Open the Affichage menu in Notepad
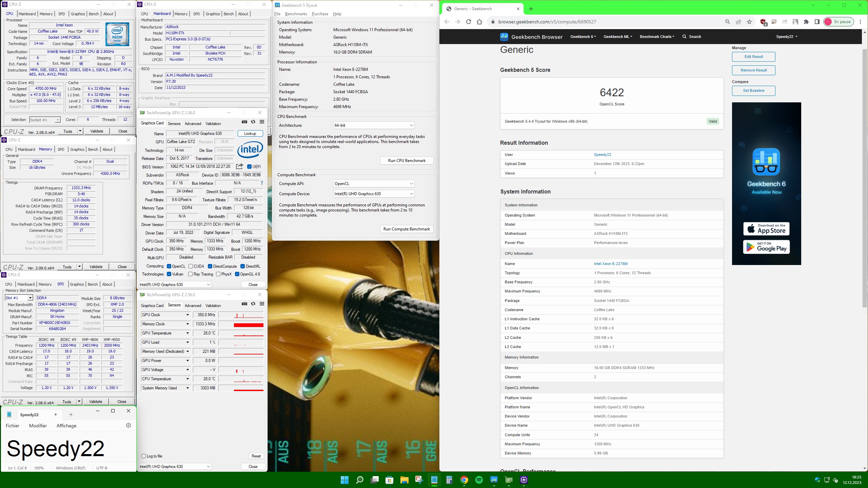 pos(66,426)
